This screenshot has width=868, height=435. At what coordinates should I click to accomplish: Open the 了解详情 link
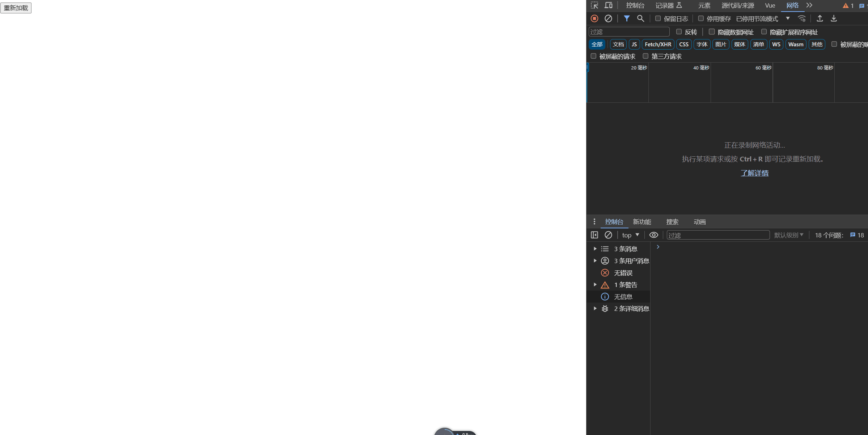pos(754,173)
